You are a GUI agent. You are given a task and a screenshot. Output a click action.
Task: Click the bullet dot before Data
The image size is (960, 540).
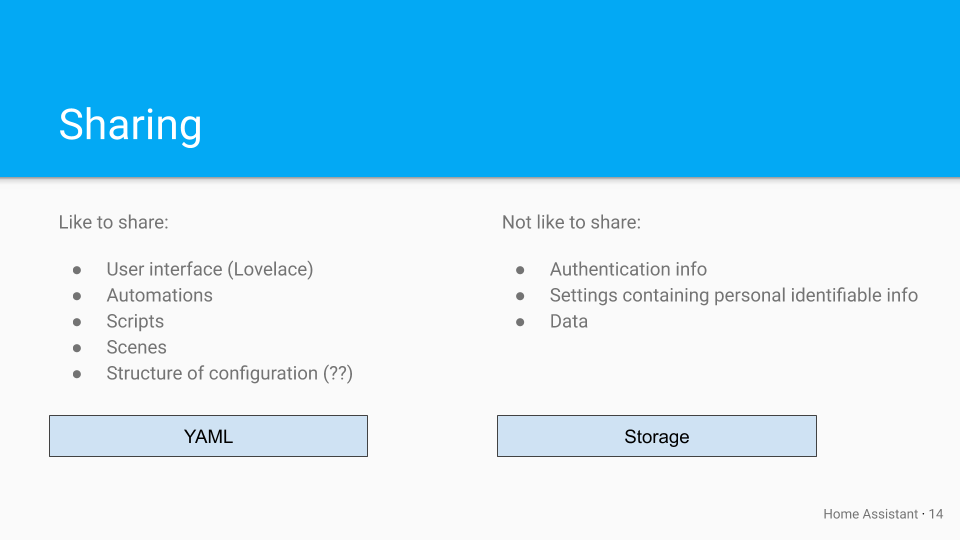[520, 322]
